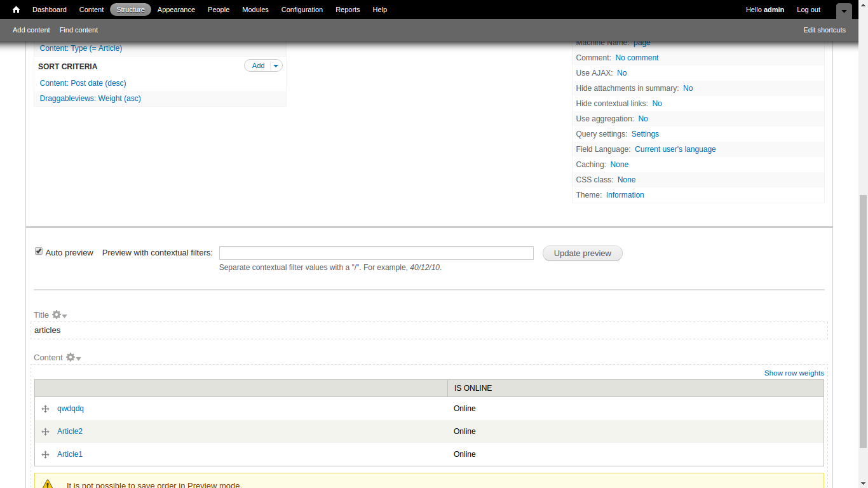
Task: Click the SORT CRITERIA heading
Action: tap(68, 67)
